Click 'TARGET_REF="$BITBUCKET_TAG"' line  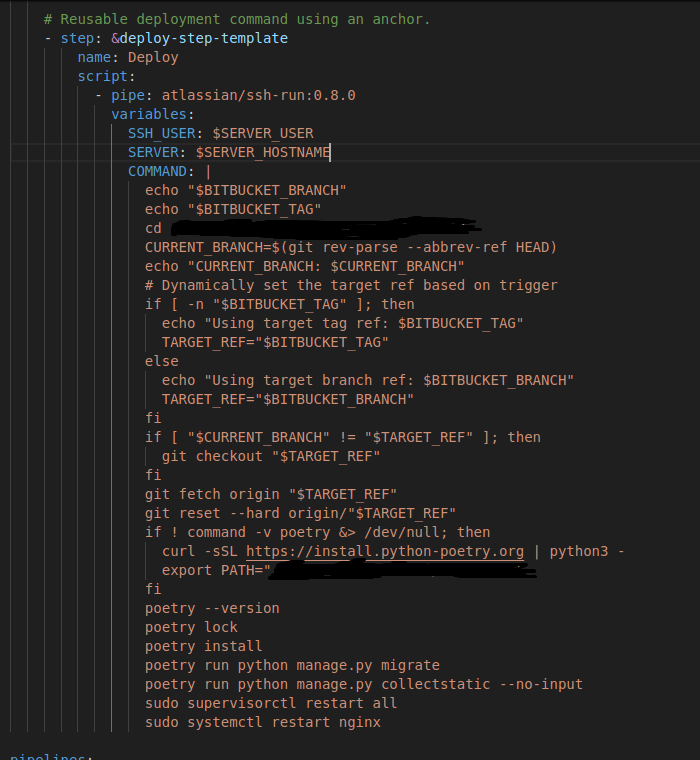(x=275, y=342)
